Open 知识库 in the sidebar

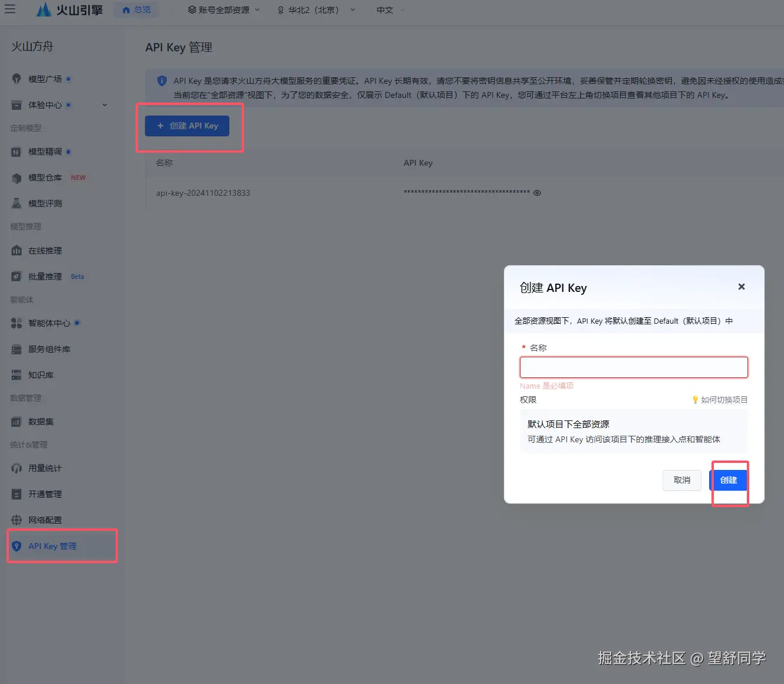click(41, 375)
